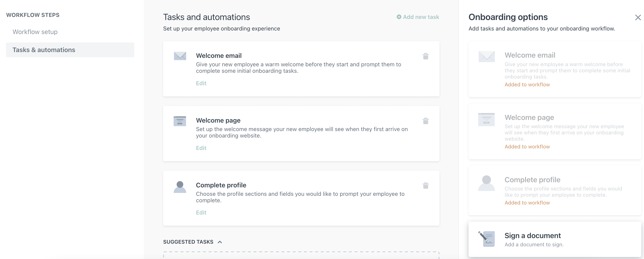Click the envelope icon in Welcome email task
The width and height of the screenshot is (644, 259).
tap(180, 56)
